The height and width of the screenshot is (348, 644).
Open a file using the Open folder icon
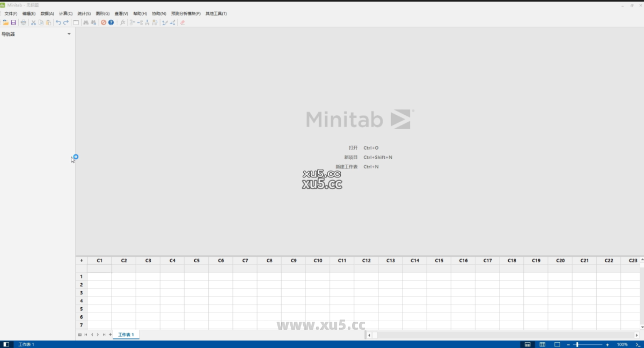click(6, 22)
